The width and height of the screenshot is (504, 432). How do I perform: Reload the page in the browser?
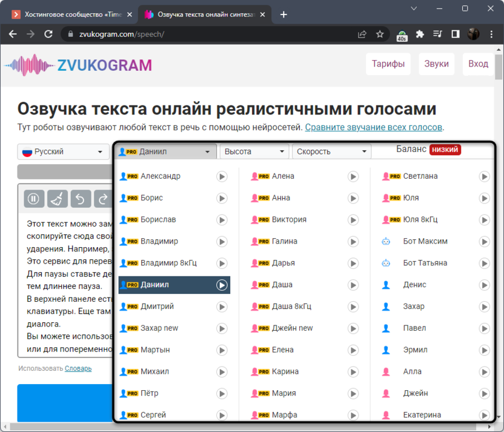(49, 35)
